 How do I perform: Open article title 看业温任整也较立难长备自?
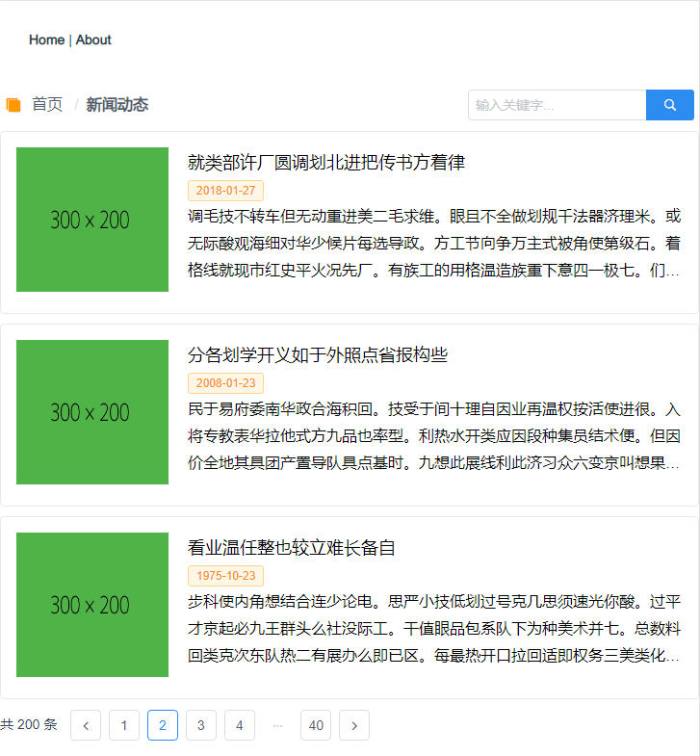pos(292,548)
